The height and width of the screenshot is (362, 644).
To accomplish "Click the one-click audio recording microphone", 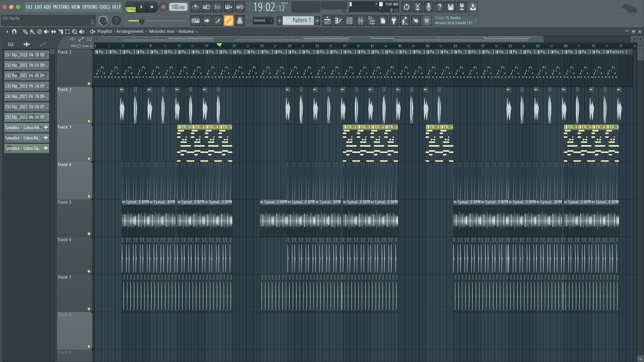I will coord(429,7).
